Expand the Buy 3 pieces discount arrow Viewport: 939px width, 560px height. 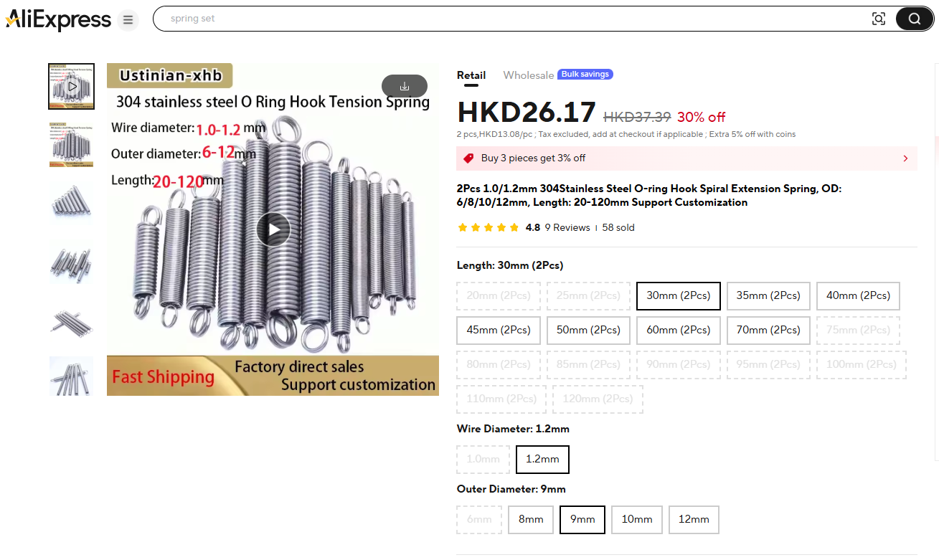click(905, 158)
